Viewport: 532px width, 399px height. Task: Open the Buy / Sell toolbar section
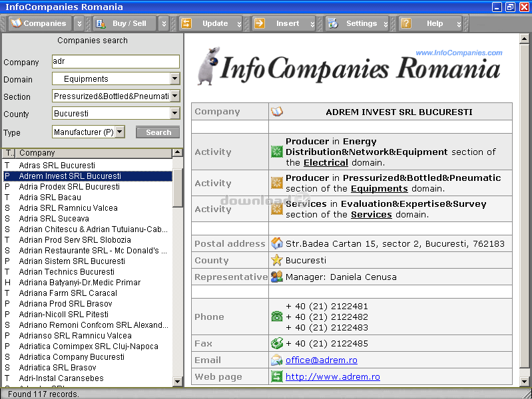(125, 23)
